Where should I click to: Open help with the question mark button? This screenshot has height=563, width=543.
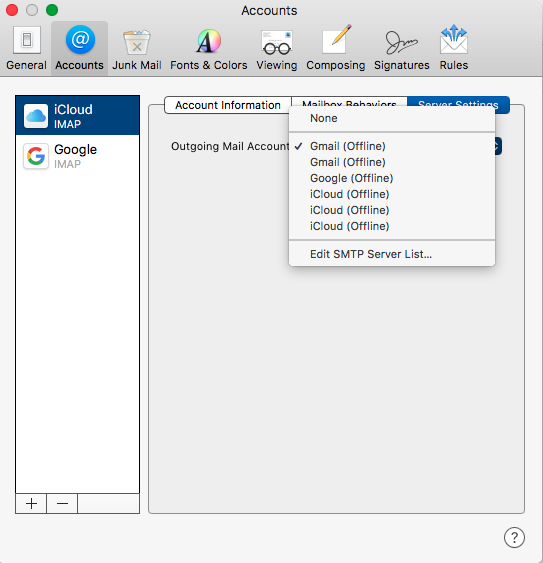tap(514, 538)
